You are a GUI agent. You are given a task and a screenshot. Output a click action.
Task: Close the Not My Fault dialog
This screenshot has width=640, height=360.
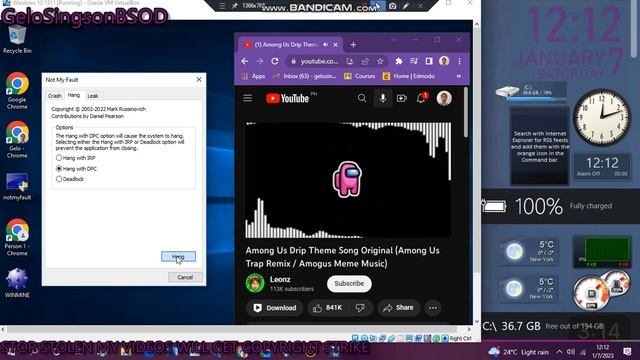click(199, 80)
